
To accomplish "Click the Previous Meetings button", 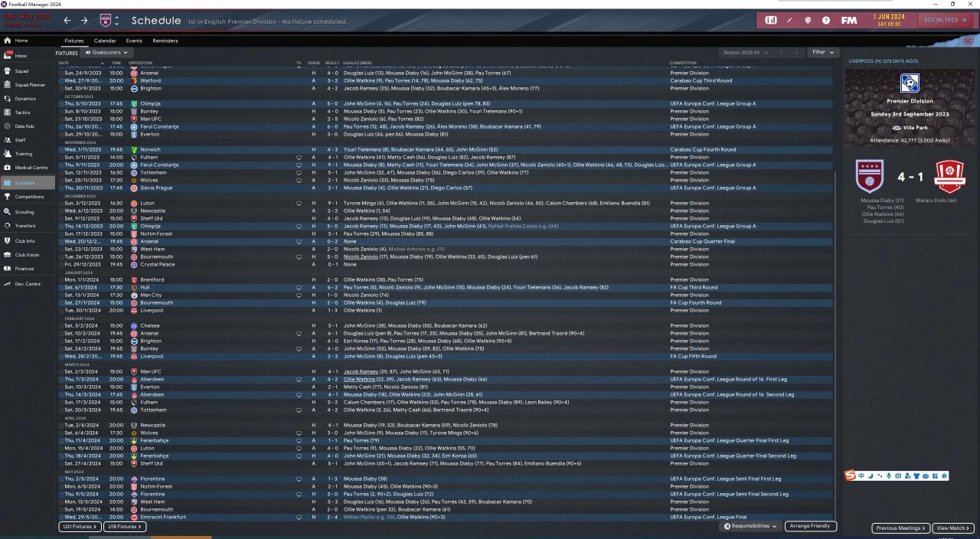I will click(x=901, y=528).
